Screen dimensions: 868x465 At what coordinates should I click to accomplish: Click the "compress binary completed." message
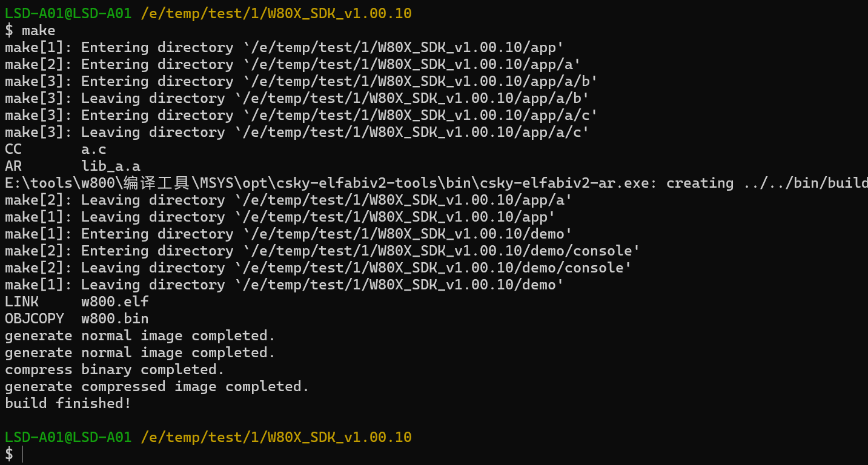tap(114, 369)
